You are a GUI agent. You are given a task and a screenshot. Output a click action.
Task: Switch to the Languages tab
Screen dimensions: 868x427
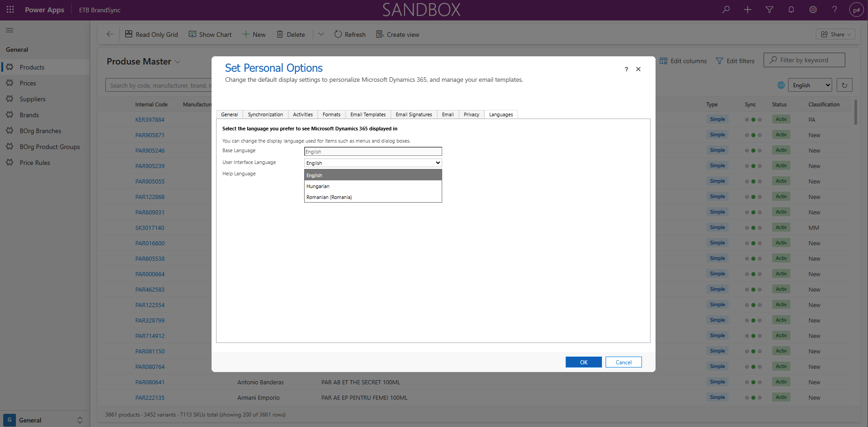click(x=501, y=114)
